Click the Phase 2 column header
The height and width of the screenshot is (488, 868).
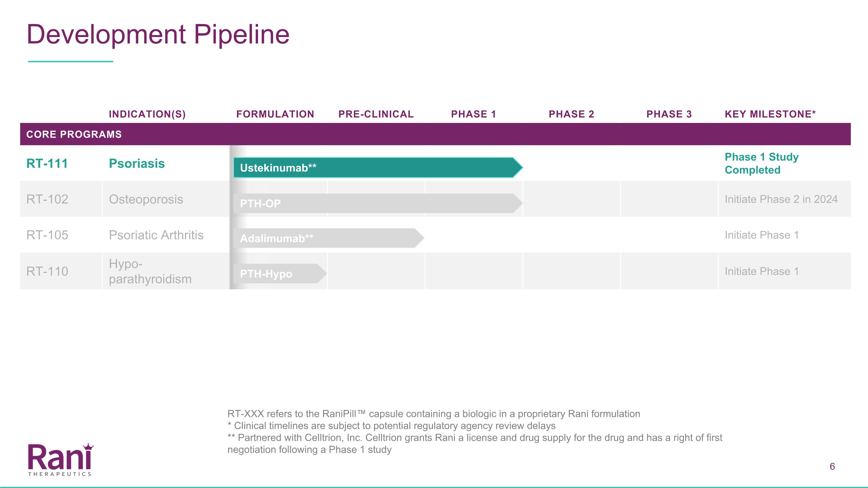571,114
